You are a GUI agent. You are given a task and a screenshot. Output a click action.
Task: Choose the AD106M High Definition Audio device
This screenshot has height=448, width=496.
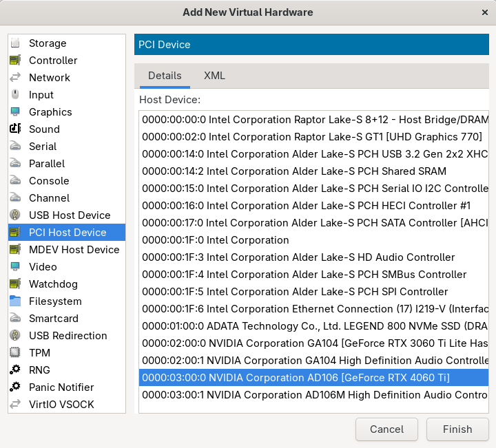(x=313, y=395)
